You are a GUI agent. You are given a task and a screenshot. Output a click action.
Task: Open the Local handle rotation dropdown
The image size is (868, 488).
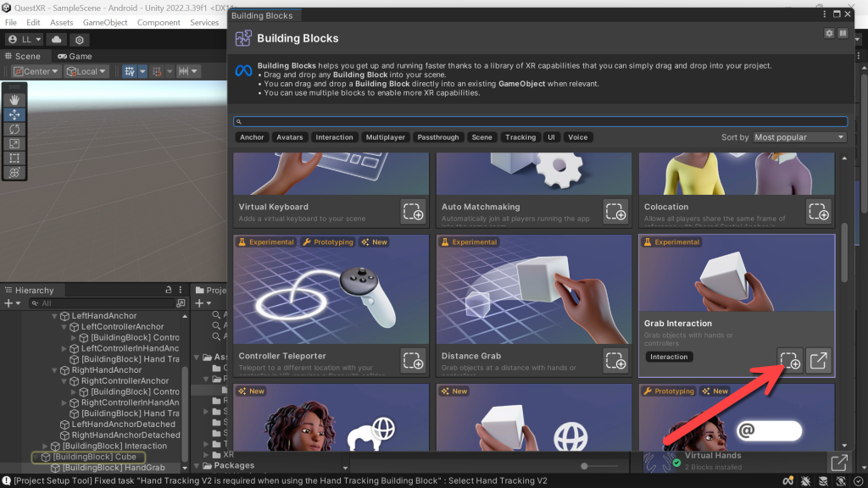click(86, 71)
